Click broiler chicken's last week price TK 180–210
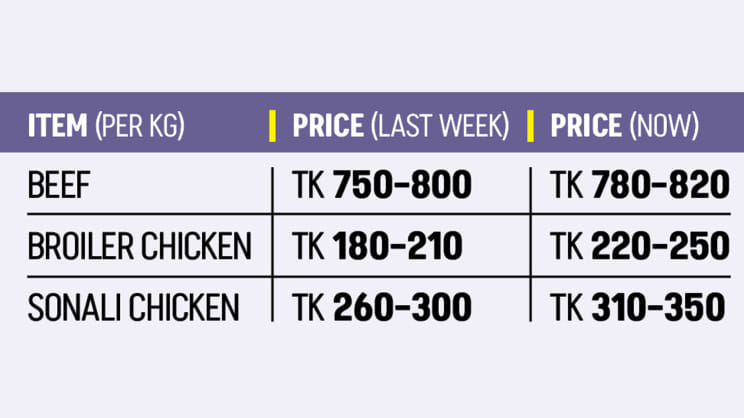Image resolution: width=744 pixels, height=418 pixels. click(377, 246)
